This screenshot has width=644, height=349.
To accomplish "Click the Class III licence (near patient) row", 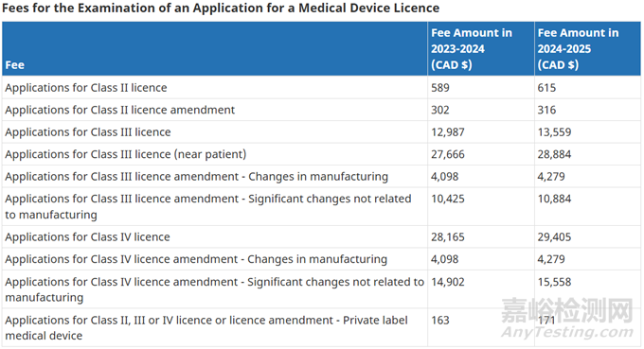I will click(x=321, y=154).
